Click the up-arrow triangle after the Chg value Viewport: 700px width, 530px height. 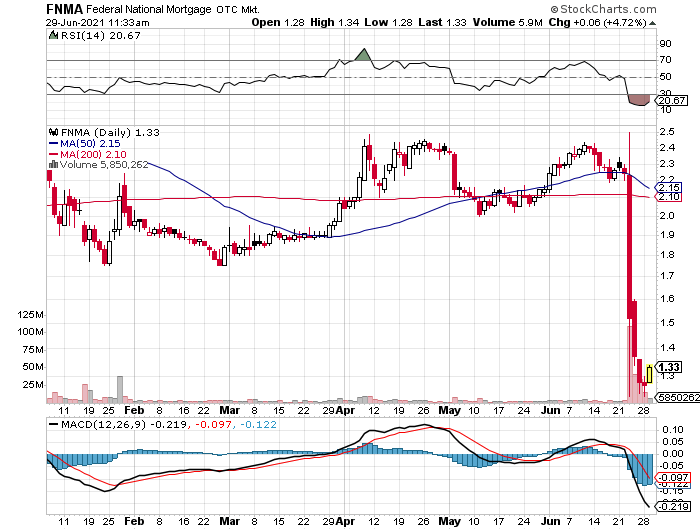point(652,23)
